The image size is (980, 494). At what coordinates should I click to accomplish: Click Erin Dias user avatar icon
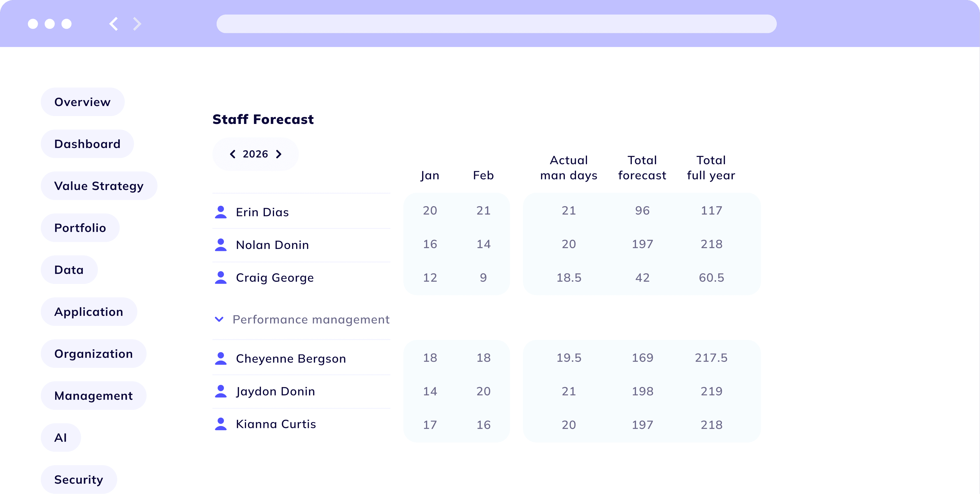221,212
